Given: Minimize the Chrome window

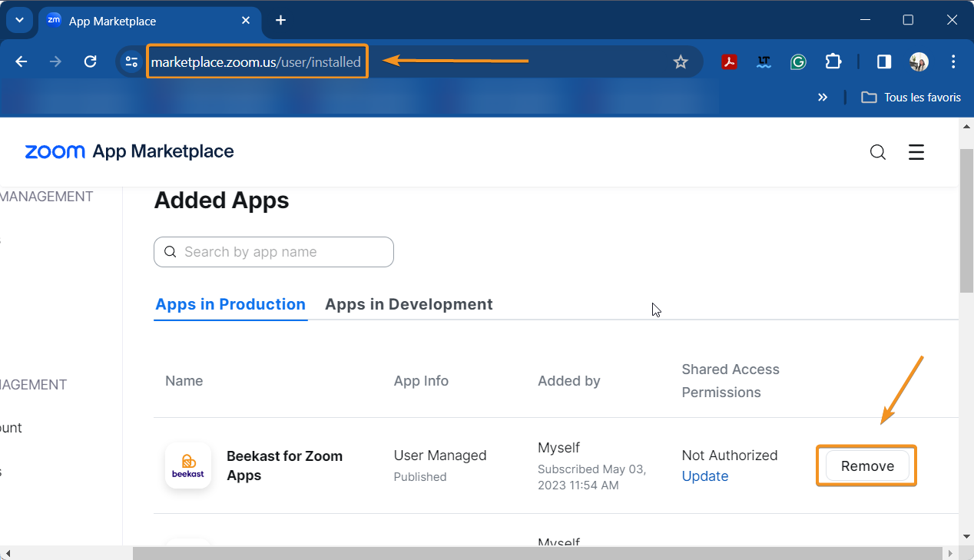Looking at the screenshot, I should click(866, 20).
